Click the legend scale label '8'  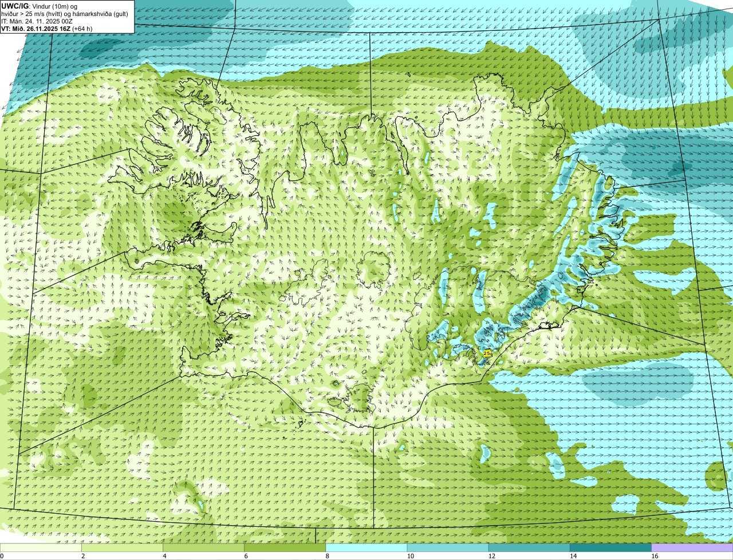tap(327, 556)
